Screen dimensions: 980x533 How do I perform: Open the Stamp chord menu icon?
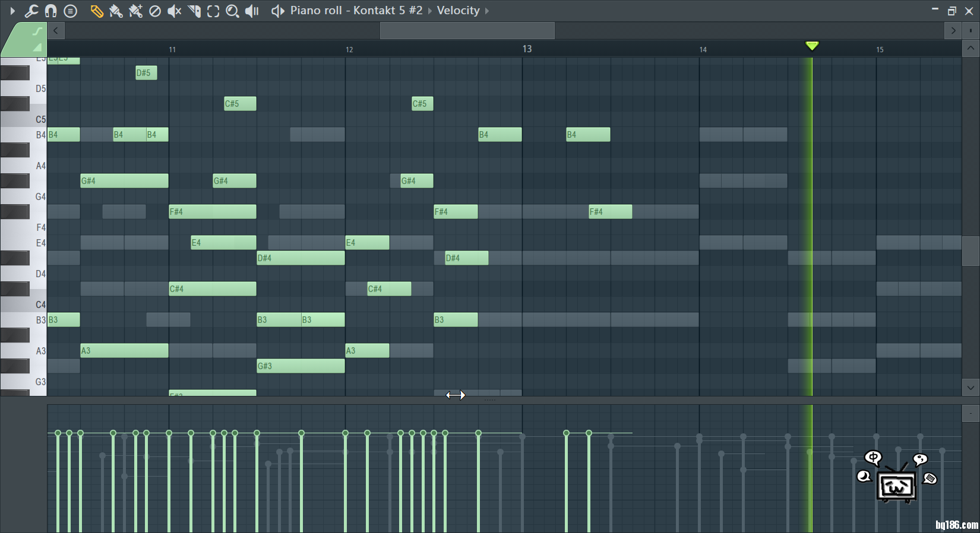(70, 11)
